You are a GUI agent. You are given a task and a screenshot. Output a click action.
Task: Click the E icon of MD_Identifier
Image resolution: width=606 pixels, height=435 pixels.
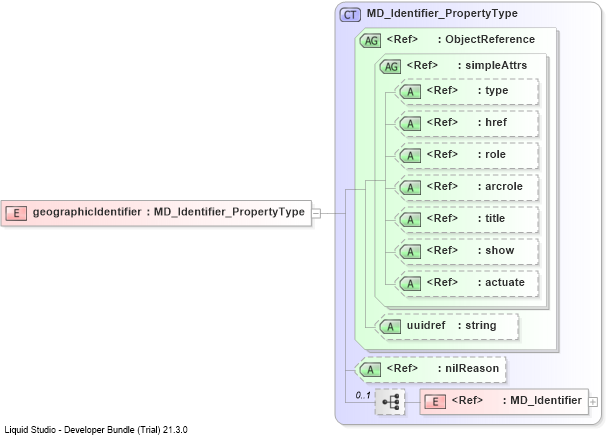click(435, 402)
